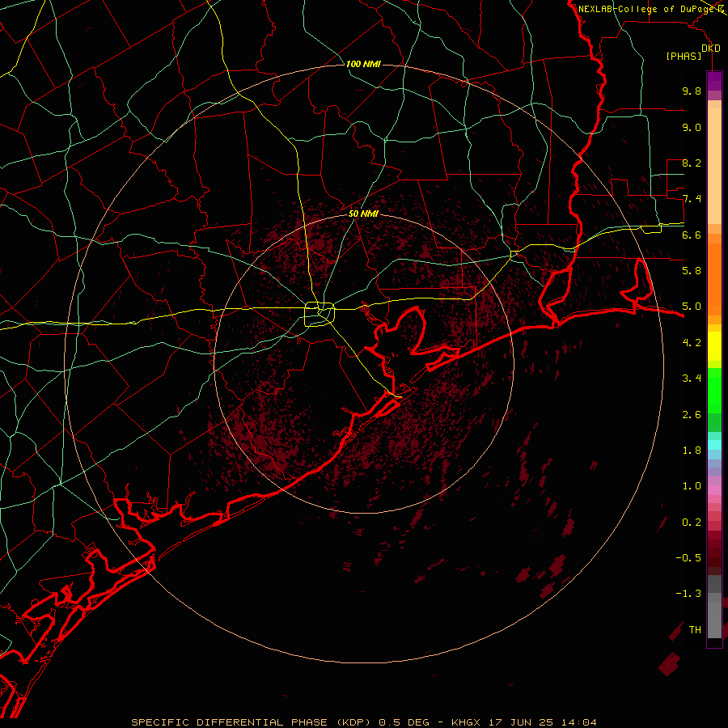Click the -0.5 legend value
The height and width of the screenshot is (728, 728).
coord(688,558)
